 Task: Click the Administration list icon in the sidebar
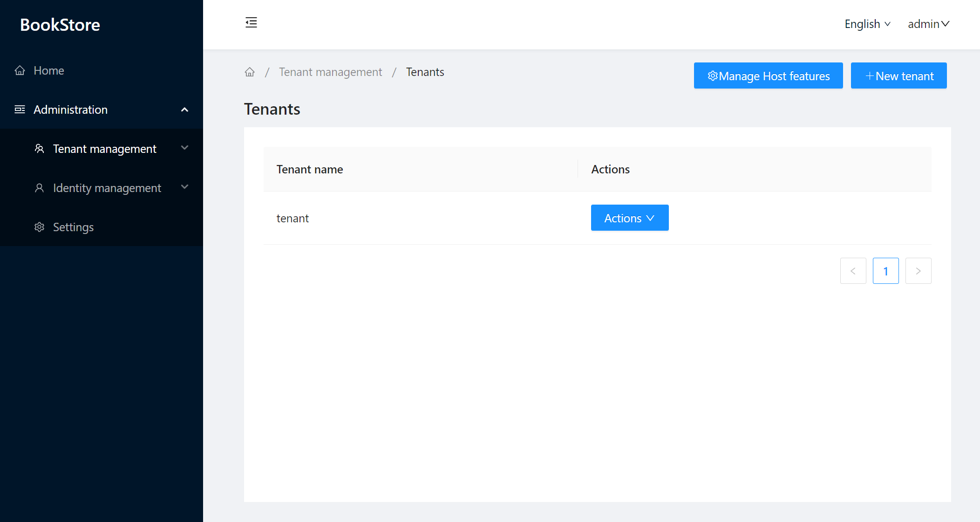[x=20, y=110]
